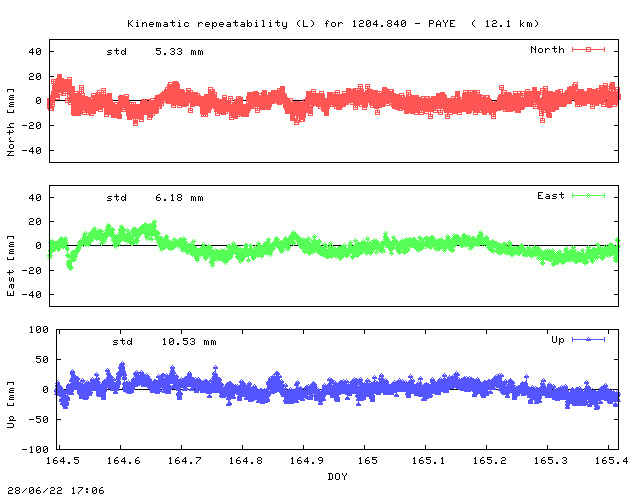Click the 50 tick label on Up axis

pyautogui.click(x=42, y=360)
